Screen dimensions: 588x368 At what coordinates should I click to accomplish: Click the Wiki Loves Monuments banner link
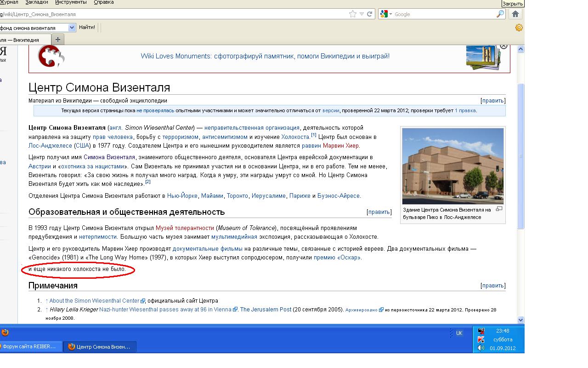265,56
